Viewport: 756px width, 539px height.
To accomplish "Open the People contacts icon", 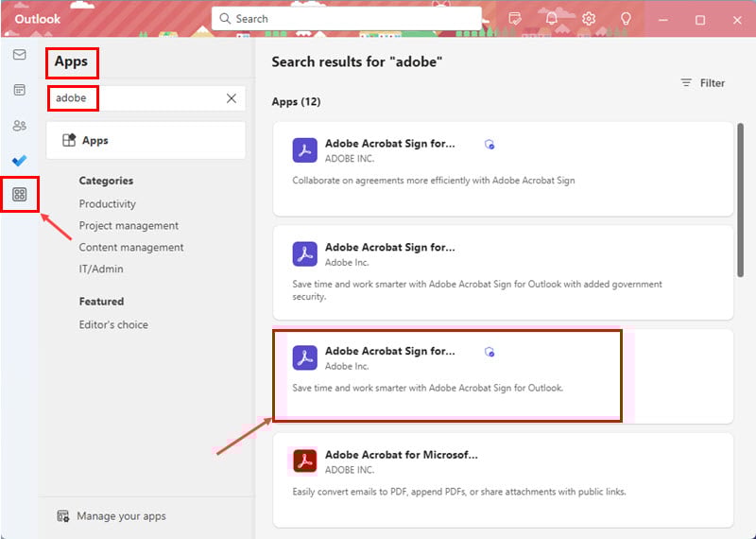I will pyautogui.click(x=19, y=126).
